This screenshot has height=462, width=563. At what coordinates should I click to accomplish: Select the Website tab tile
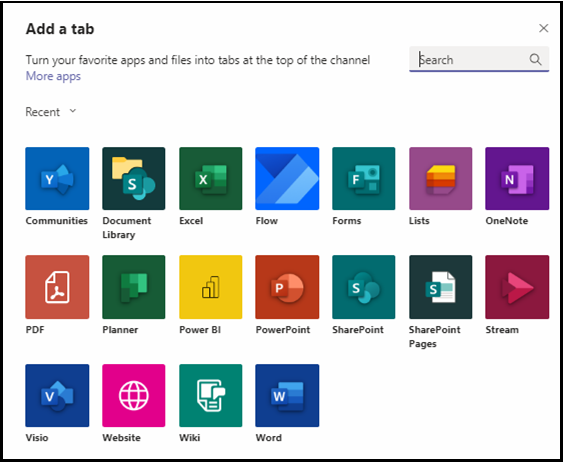tap(134, 396)
